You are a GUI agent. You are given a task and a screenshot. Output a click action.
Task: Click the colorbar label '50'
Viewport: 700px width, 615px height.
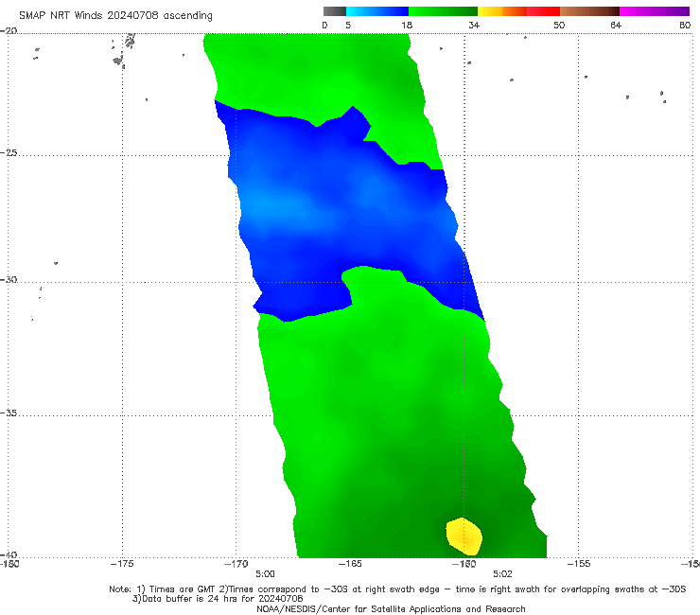(x=559, y=25)
